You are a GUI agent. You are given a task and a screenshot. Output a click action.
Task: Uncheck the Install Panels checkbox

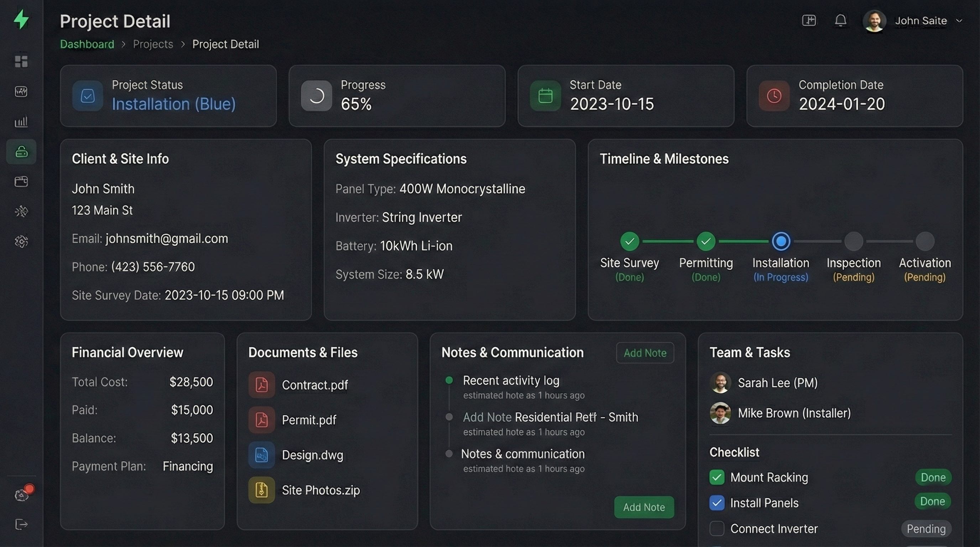point(717,502)
